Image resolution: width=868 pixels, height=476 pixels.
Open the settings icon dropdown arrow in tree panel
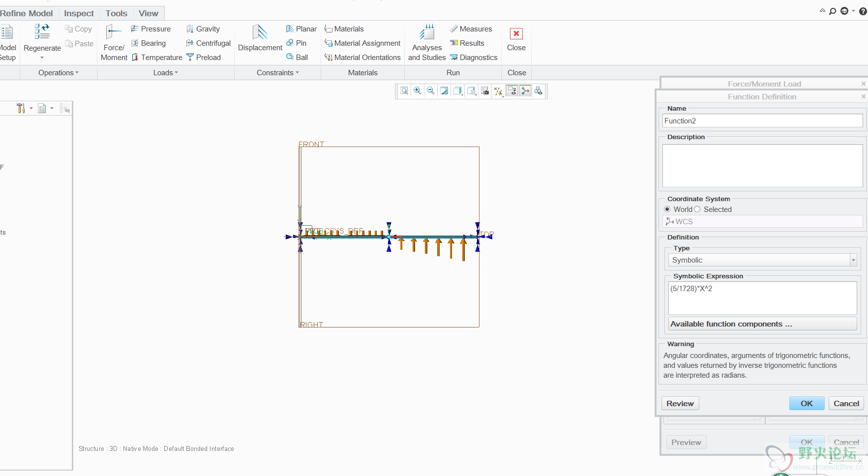point(31,108)
